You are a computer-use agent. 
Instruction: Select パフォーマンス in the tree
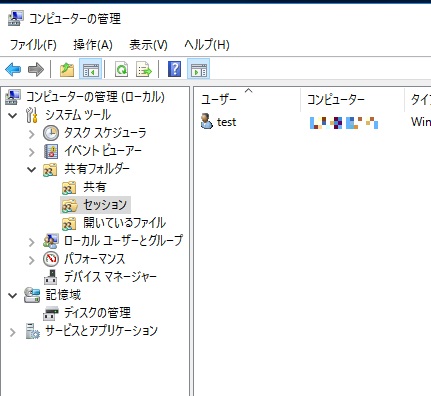pyautogui.click(x=95, y=259)
